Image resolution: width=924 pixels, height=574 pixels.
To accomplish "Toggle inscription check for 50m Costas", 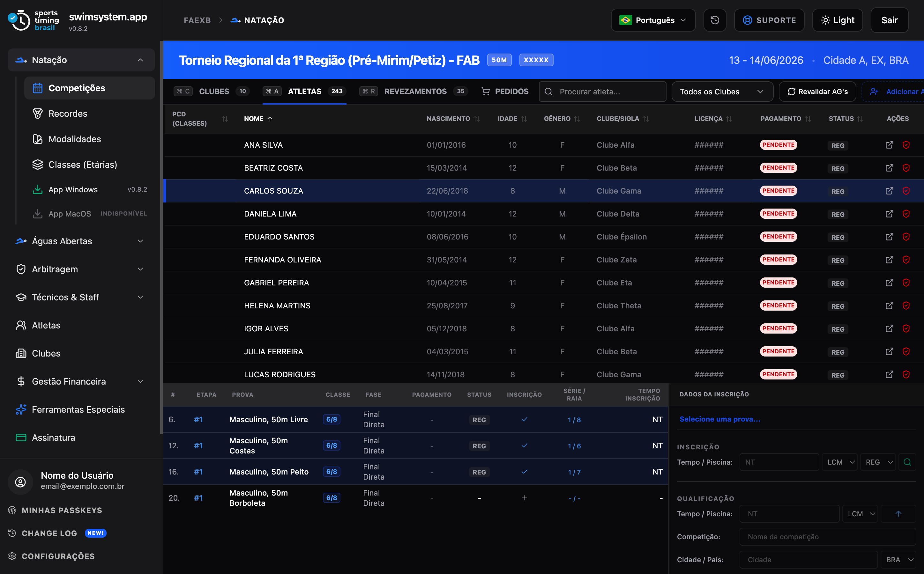I will click(524, 446).
